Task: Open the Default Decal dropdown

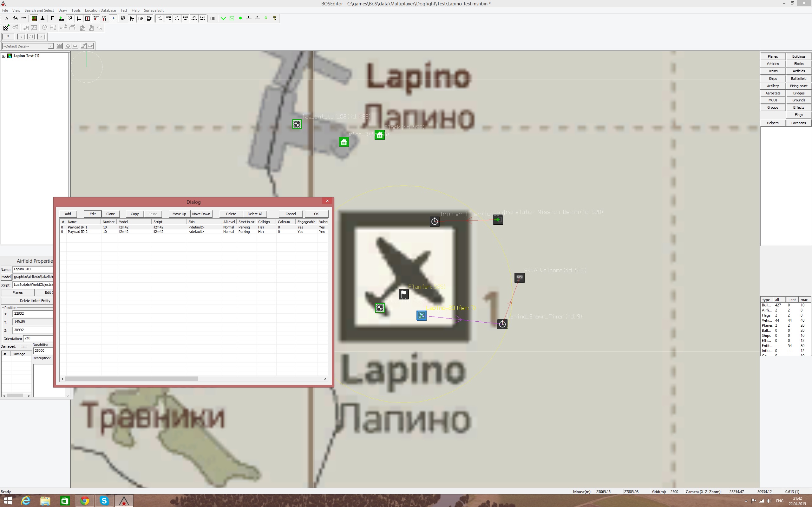Action: coord(51,46)
